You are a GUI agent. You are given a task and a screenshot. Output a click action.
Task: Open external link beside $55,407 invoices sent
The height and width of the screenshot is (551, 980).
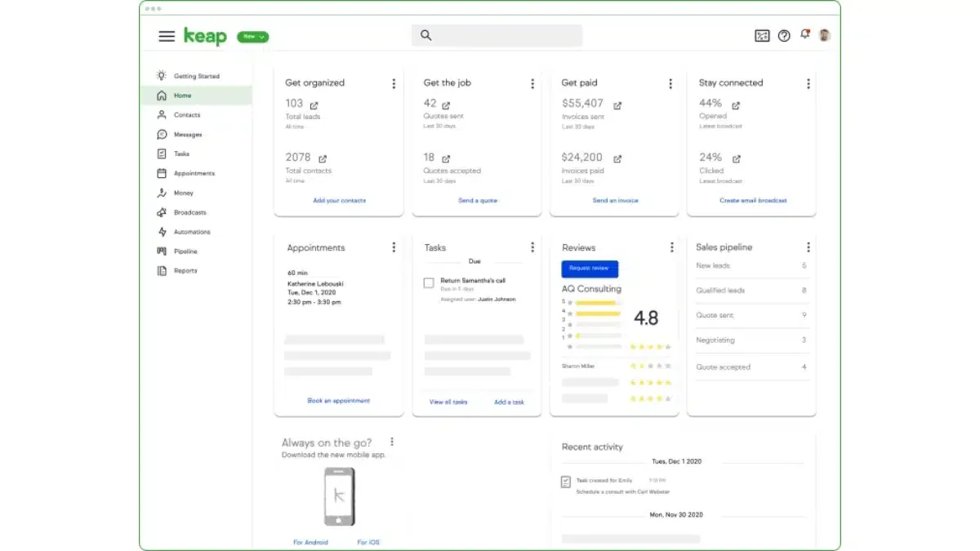617,105
